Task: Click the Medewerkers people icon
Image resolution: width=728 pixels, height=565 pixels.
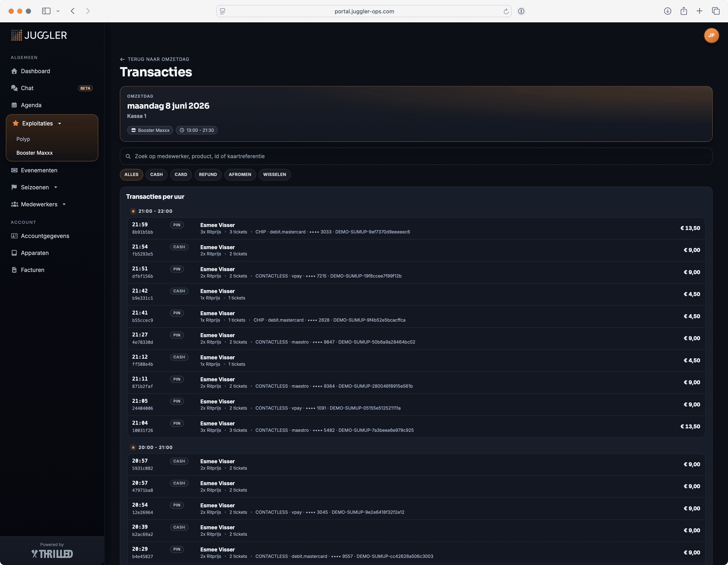Action: (14, 204)
